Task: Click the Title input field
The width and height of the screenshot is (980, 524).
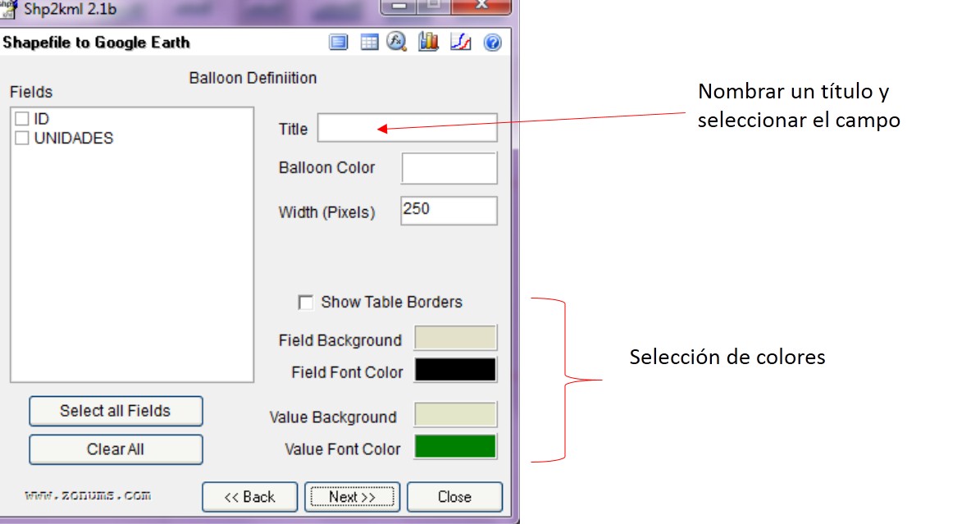Action: (408, 128)
